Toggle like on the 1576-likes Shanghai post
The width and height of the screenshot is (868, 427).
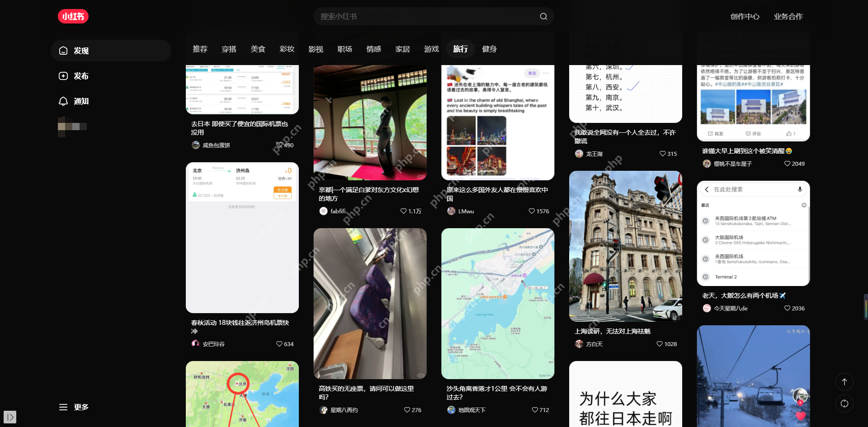tap(532, 211)
